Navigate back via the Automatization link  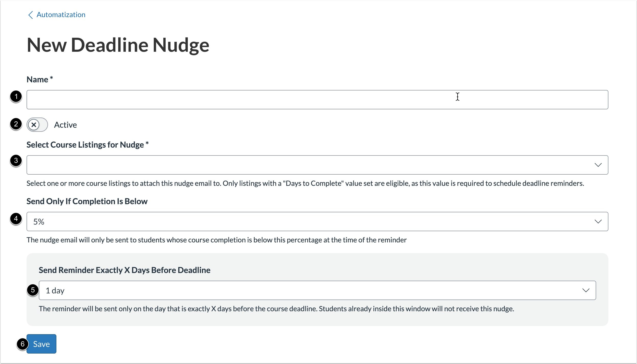61,15
